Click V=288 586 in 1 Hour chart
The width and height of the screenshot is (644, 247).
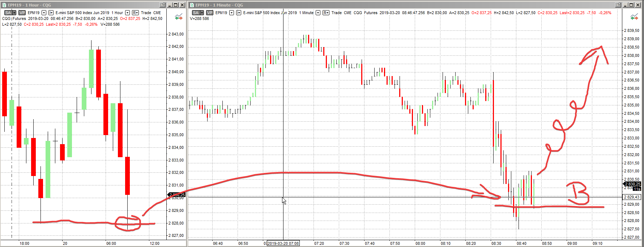(x=110, y=24)
